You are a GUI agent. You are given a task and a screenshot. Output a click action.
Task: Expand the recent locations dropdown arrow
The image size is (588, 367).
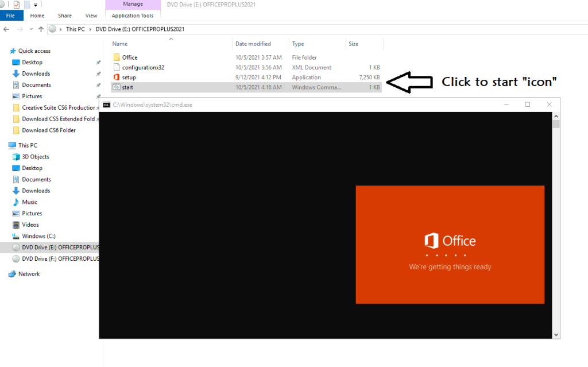coord(31,29)
